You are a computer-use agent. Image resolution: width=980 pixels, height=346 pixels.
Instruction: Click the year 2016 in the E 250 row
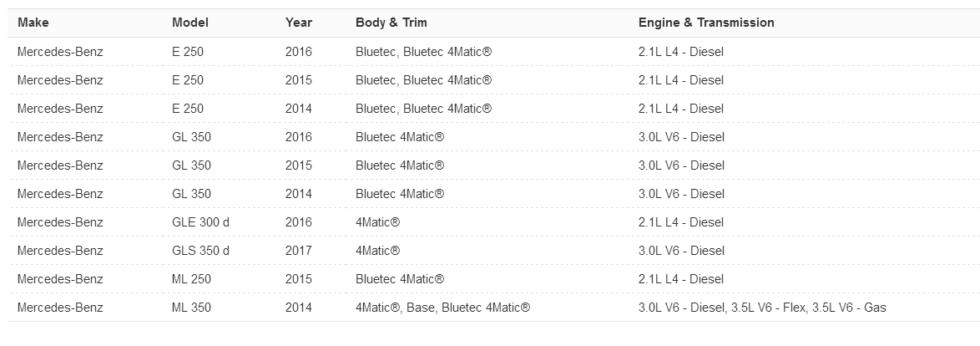pyautogui.click(x=298, y=52)
